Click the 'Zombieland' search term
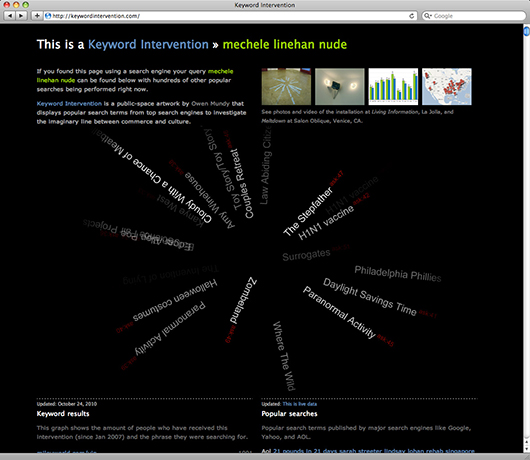This screenshot has width=530, height=460. (243, 300)
